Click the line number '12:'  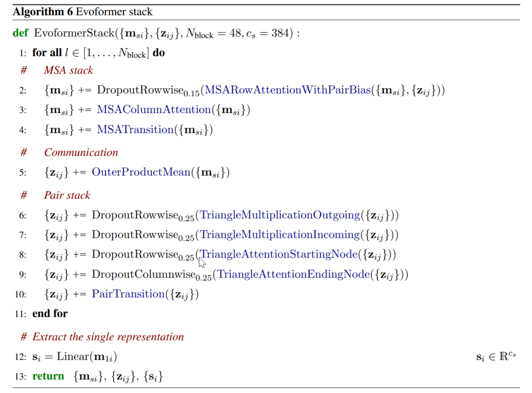click(20, 357)
